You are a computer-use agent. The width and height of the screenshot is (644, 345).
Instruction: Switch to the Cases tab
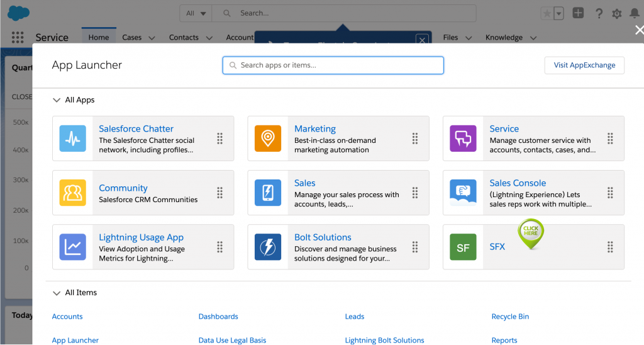[132, 37]
